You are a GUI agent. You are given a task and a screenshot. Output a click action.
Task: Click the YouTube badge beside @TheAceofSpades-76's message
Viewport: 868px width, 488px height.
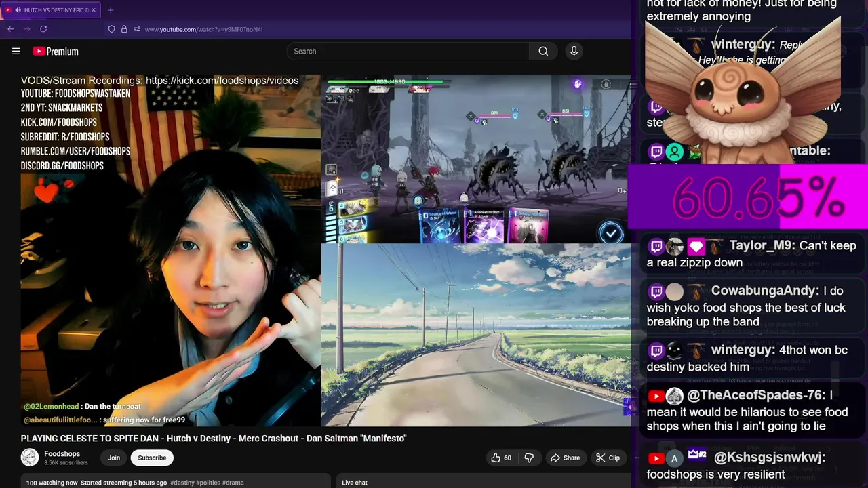[x=656, y=396]
